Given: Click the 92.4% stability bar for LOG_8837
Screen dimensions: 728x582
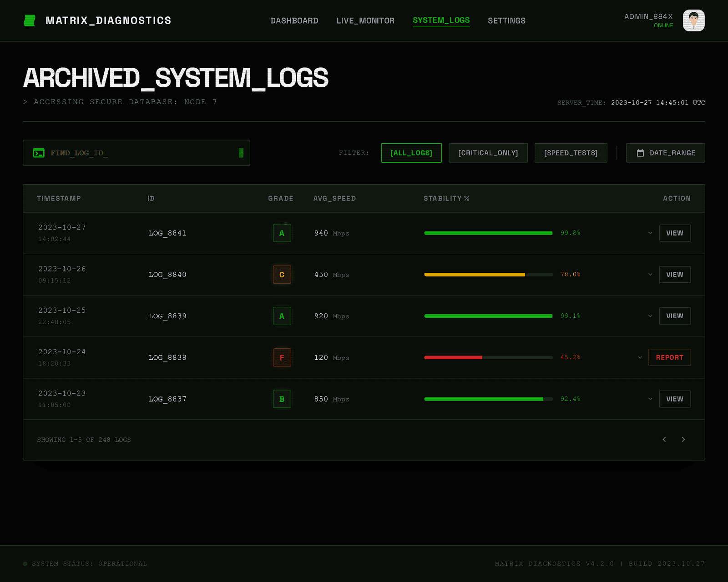Looking at the screenshot, I should (488, 399).
